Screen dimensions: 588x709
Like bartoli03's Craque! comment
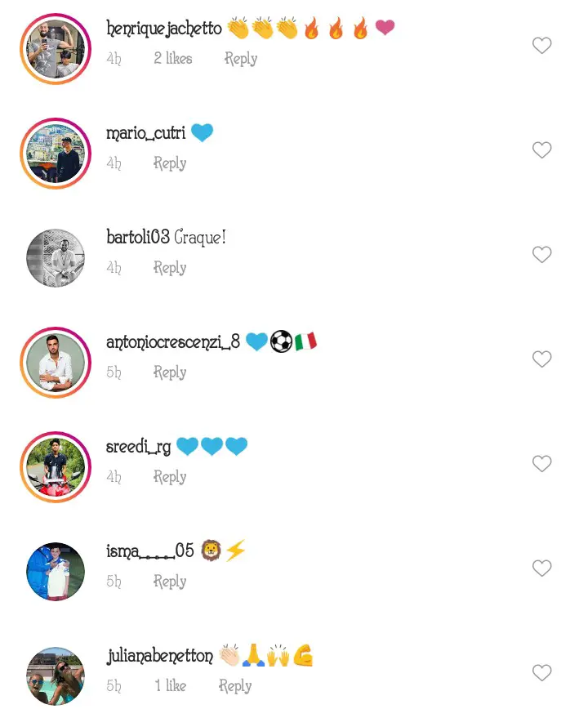coord(541,255)
